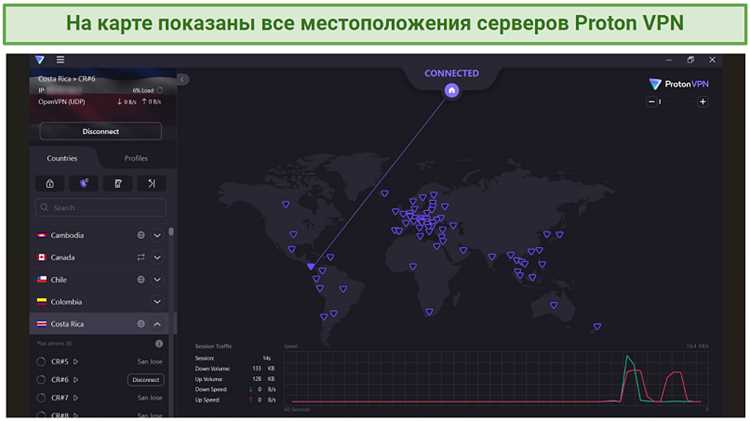750x421 pixels.
Task: Click the CONNECTED status label
Action: click(452, 73)
